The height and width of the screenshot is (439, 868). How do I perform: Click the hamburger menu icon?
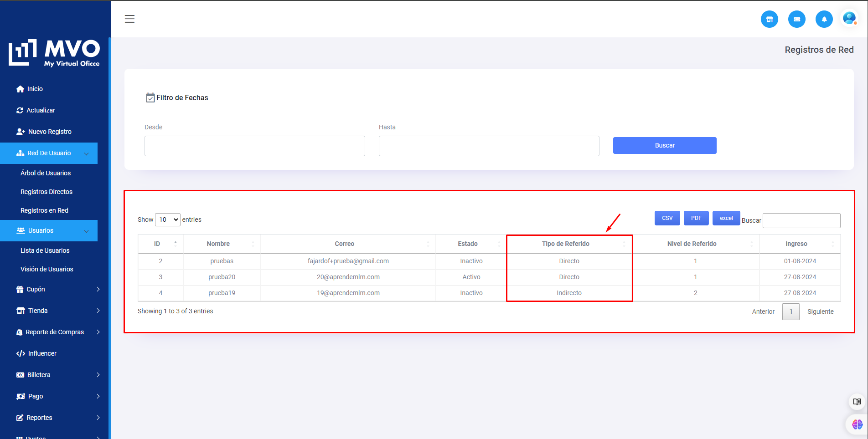129,19
